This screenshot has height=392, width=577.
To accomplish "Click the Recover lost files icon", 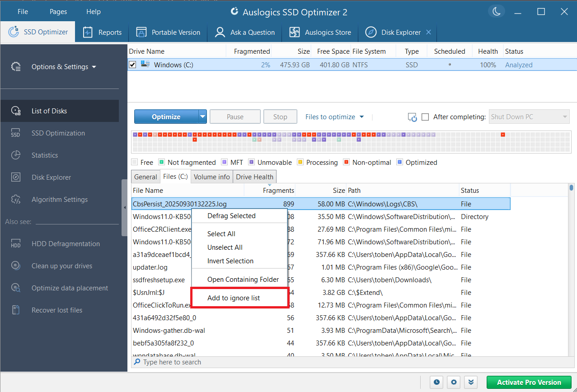I will [x=16, y=310].
